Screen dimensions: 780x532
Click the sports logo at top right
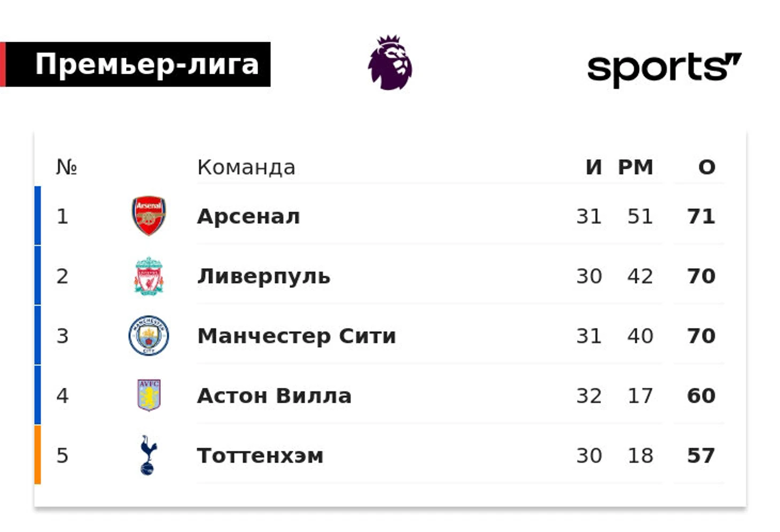click(x=664, y=69)
